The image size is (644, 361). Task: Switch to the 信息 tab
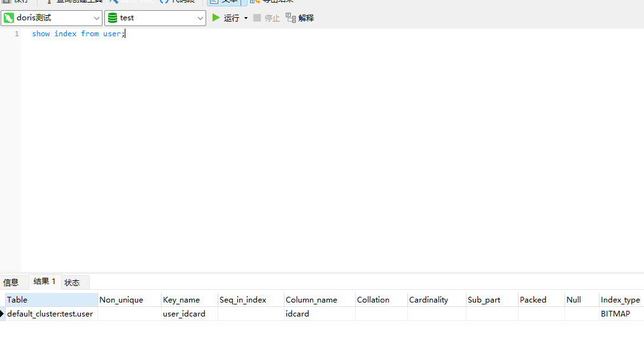pos(11,282)
